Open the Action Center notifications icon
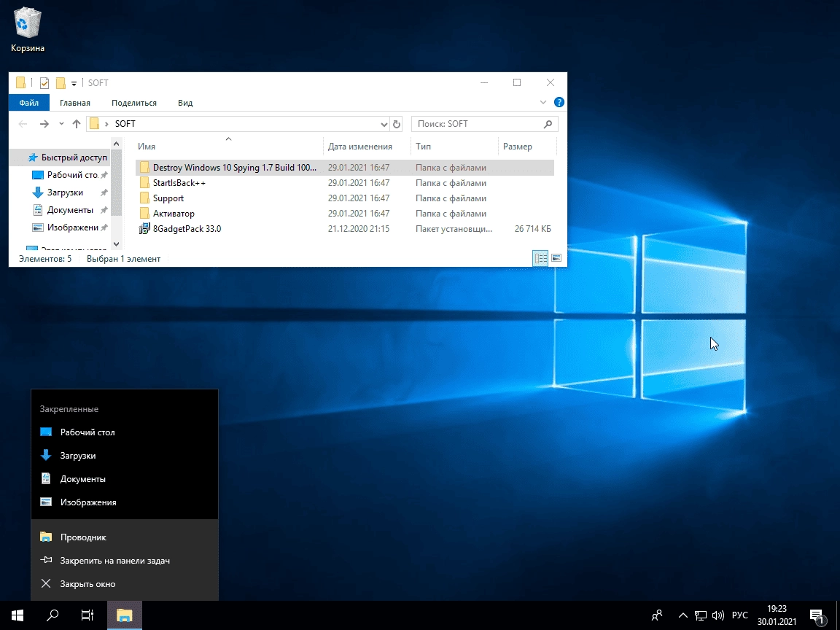Viewport: 840px width, 630px height. [x=817, y=615]
